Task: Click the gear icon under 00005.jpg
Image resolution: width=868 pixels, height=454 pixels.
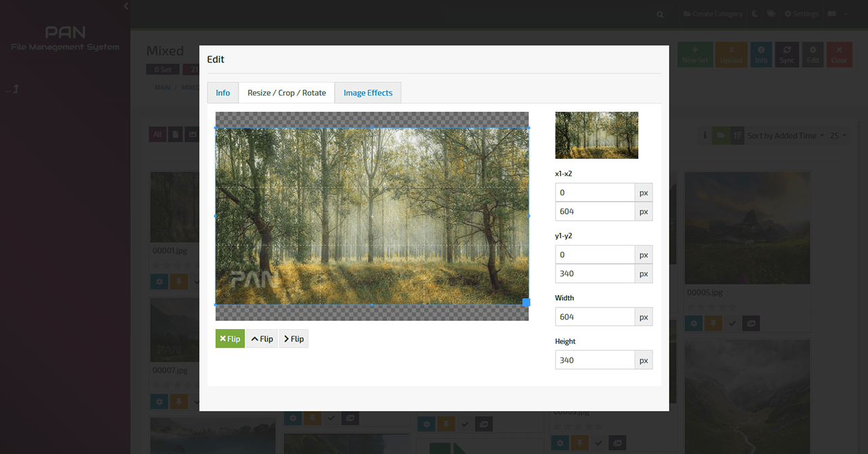Action: point(694,323)
